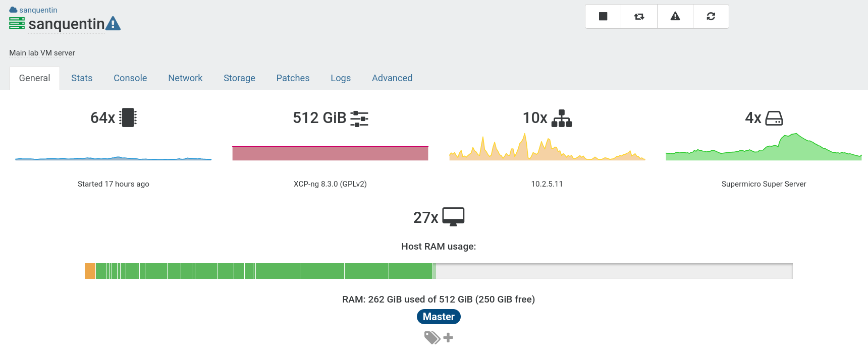868x359 pixels.
Task: Click the stop host square icon
Action: (603, 17)
